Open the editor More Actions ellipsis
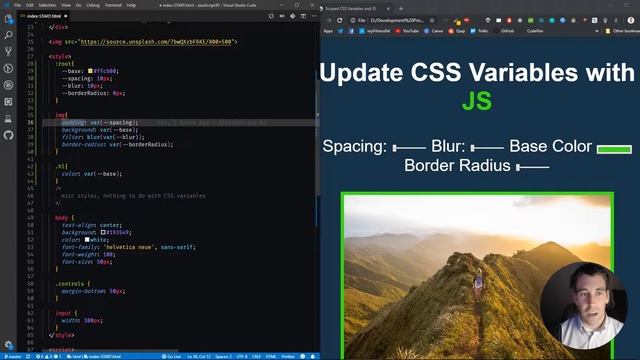Viewport: 640px width, 360px height. (314, 16)
